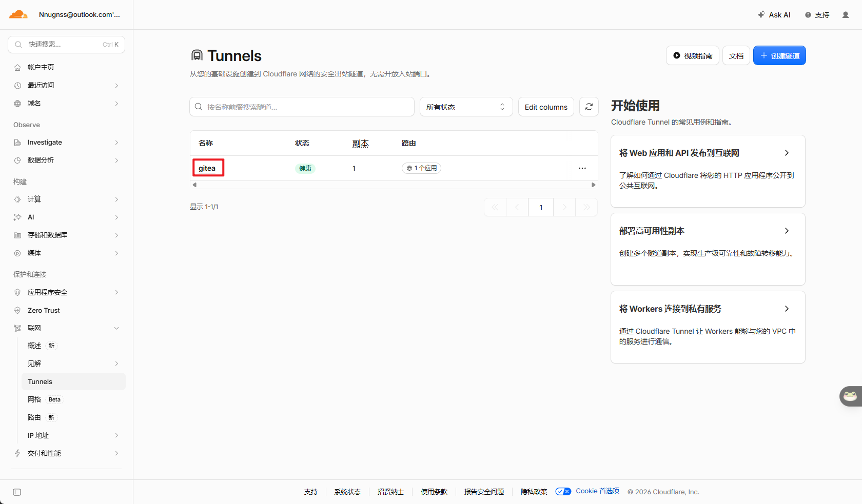The height and width of the screenshot is (504, 862).
Task: Open the 视频指南 video guide
Action: [693, 55]
